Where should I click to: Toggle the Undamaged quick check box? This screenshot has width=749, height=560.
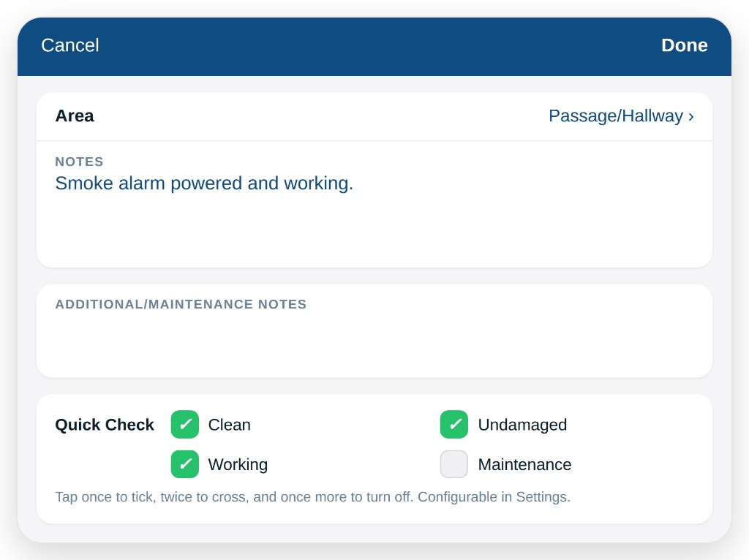453,425
